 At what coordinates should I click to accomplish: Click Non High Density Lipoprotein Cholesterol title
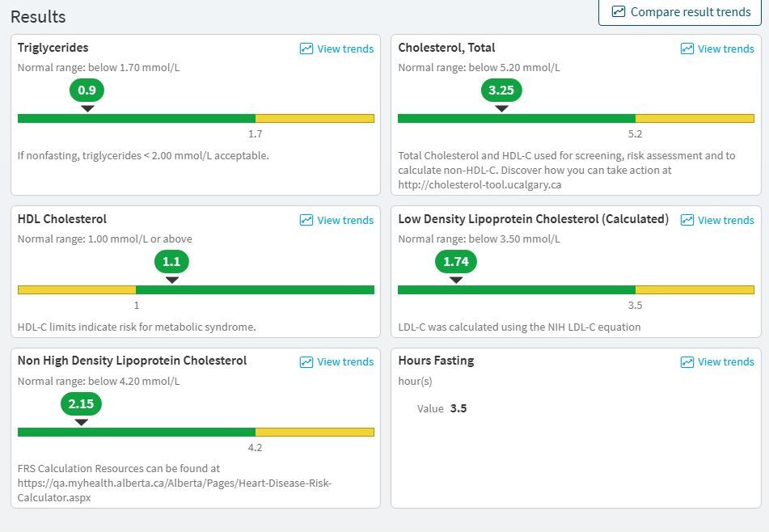pyautogui.click(x=132, y=361)
